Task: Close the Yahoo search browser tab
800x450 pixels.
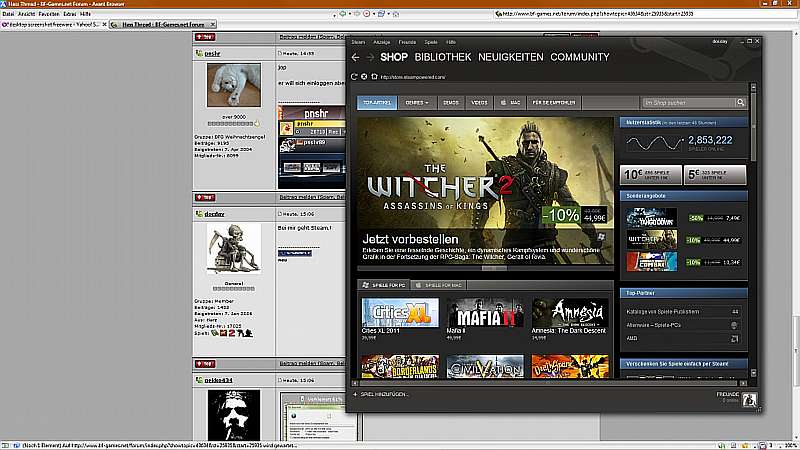Action: coord(105,24)
